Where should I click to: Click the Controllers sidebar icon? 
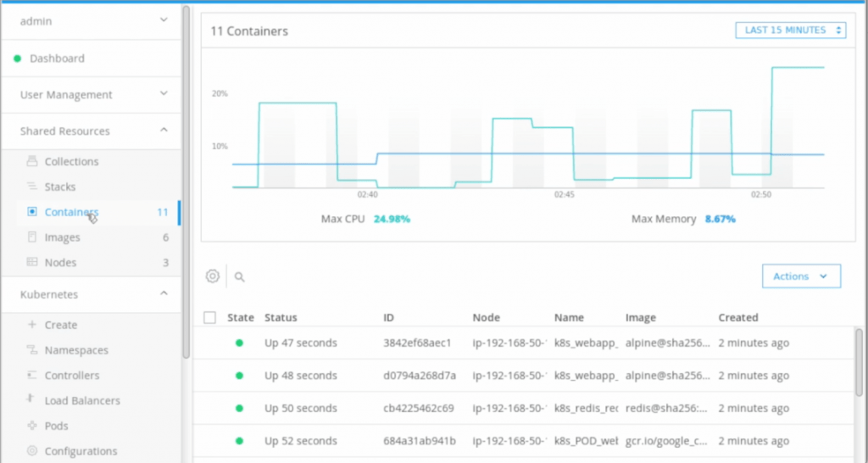click(32, 375)
